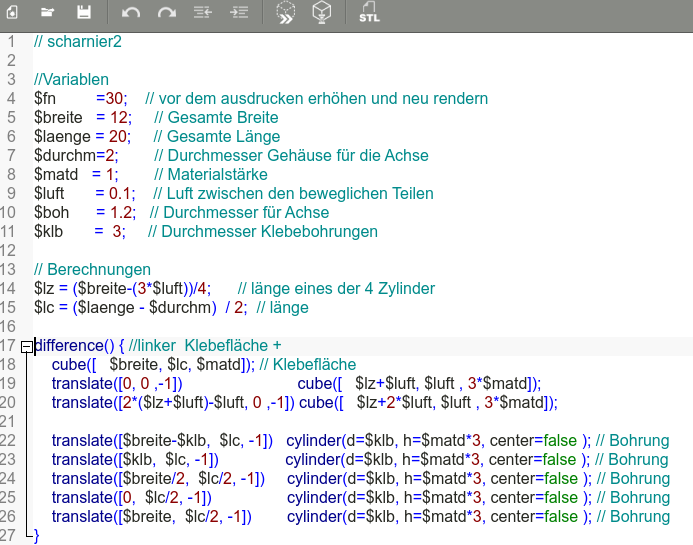Screen dimensions: 693x545
Task: Click 'translate([2*($lz+$luft)-$luft' on line 20
Action: [148, 403]
